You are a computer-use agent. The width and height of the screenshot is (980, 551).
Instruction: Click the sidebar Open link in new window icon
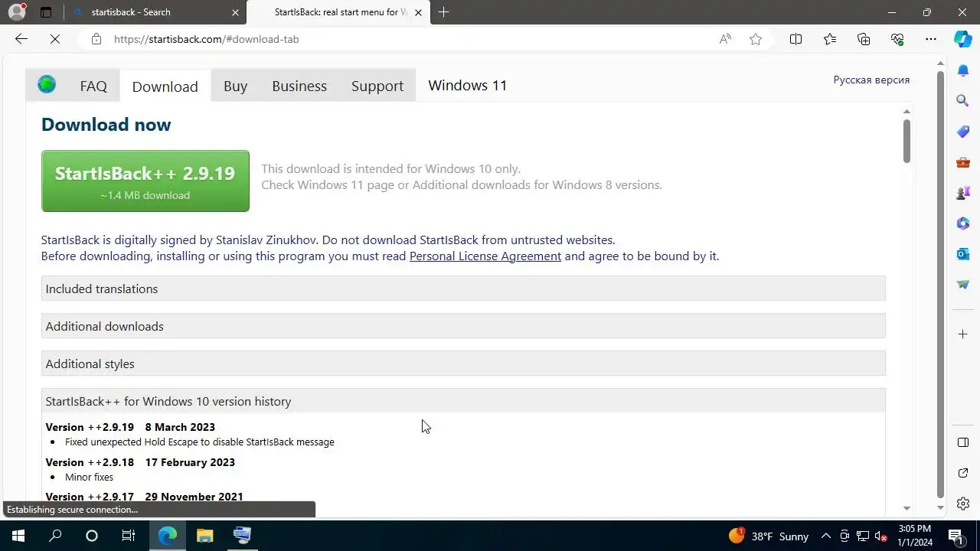(x=963, y=473)
